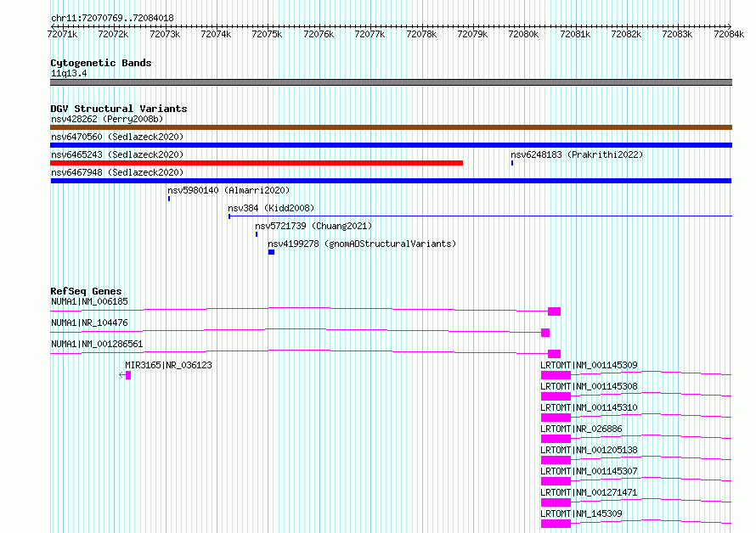The image size is (756, 533).
Task: Click the thin blue nsv384 variant line
Action: (480, 216)
